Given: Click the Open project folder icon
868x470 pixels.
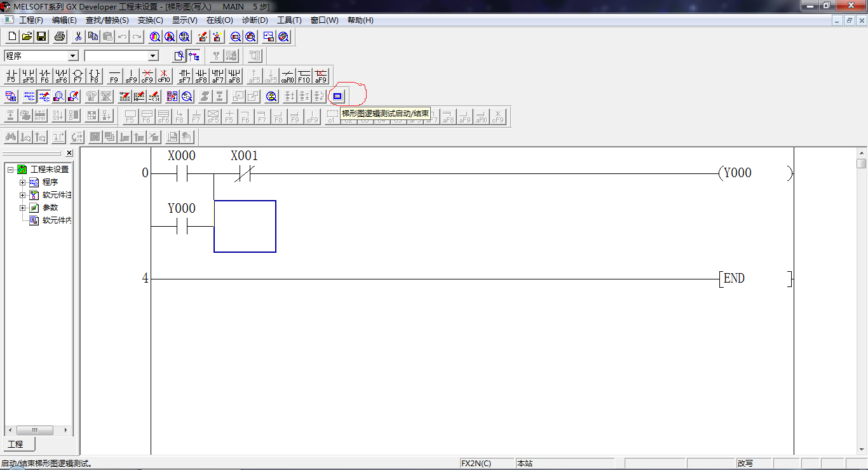Looking at the screenshot, I should [27, 37].
